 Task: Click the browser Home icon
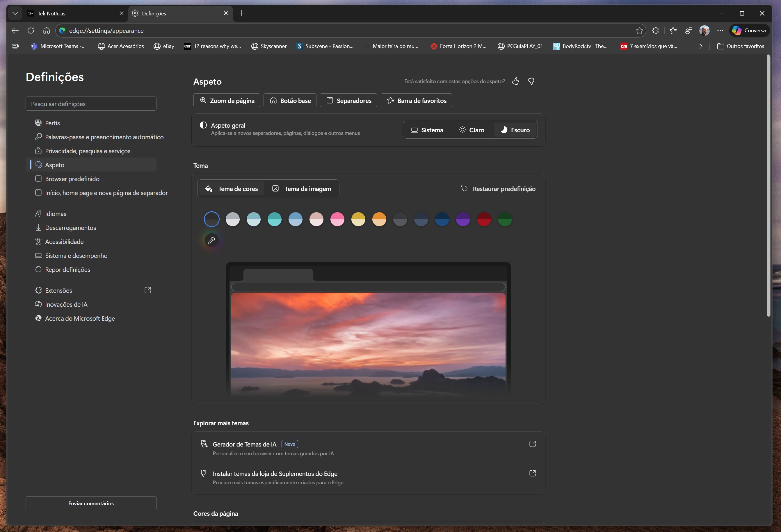[x=46, y=31]
